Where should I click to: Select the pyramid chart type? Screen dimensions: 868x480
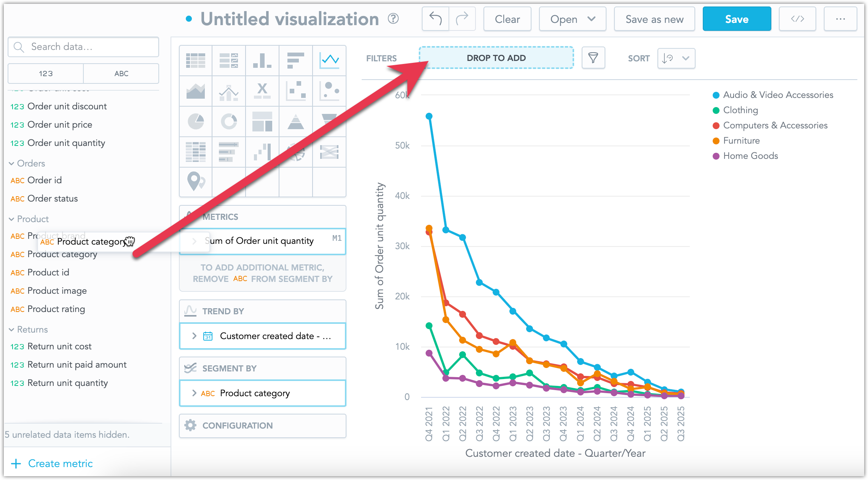click(x=296, y=121)
